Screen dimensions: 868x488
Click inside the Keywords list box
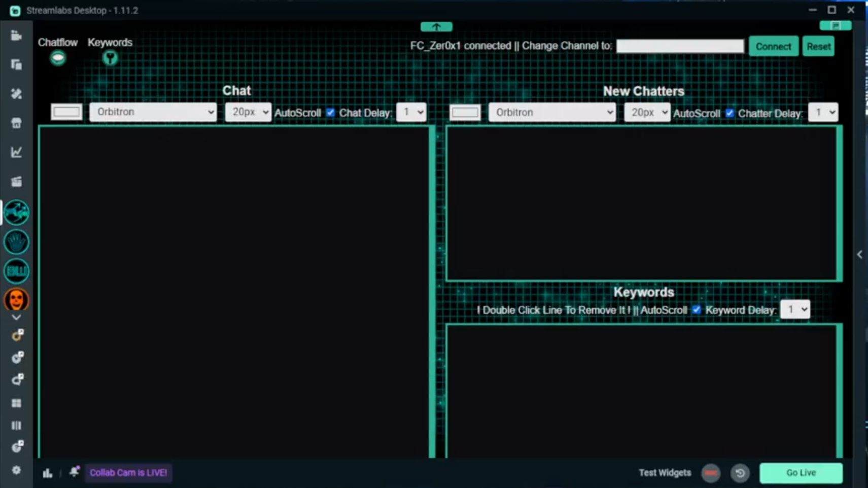click(x=642, y=392)
